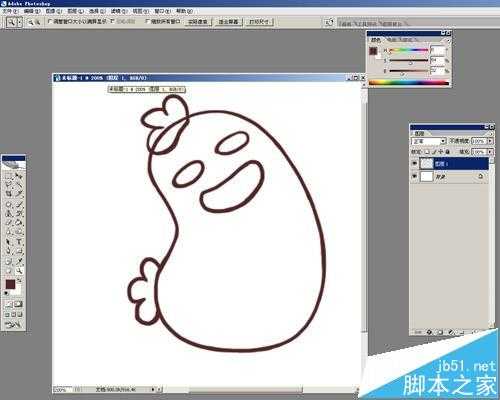Click the Jump to ImageReady icon

13,324
